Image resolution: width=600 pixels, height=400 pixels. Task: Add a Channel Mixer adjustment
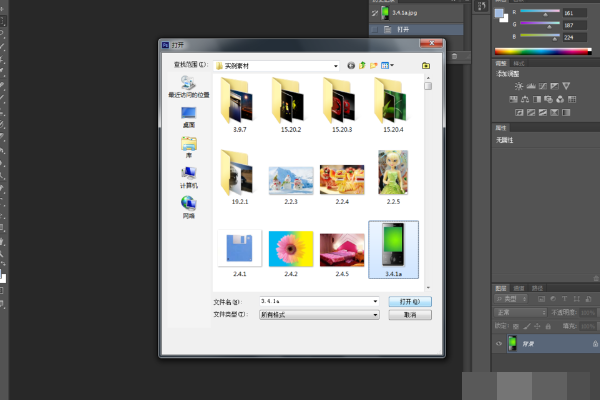[x=560, y=100]
